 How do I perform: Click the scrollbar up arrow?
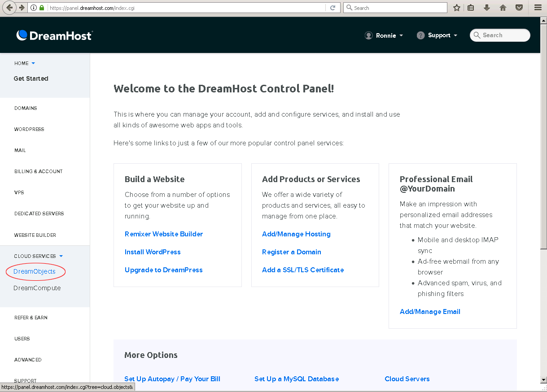point(543,20)
